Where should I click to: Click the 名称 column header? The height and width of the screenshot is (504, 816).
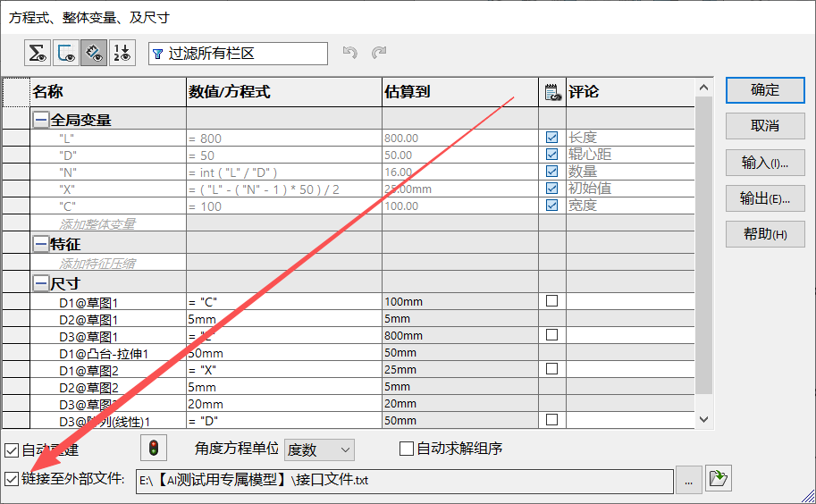coord(108,92)
